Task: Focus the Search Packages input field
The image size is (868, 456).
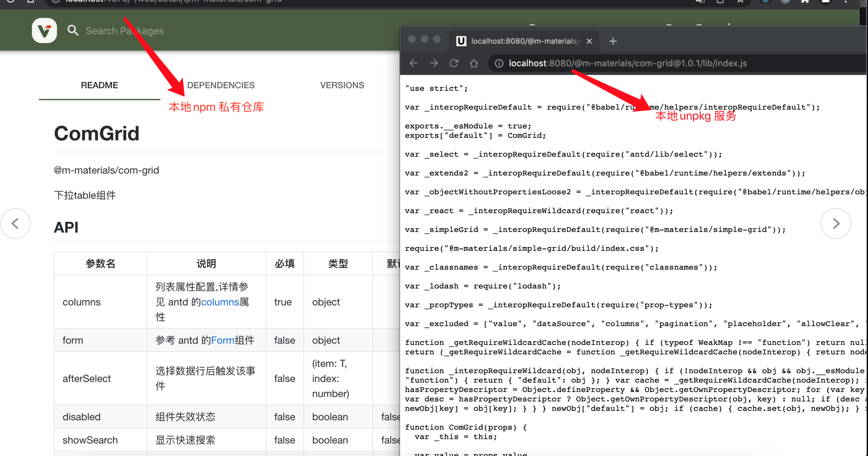Action: click(125, 31)
